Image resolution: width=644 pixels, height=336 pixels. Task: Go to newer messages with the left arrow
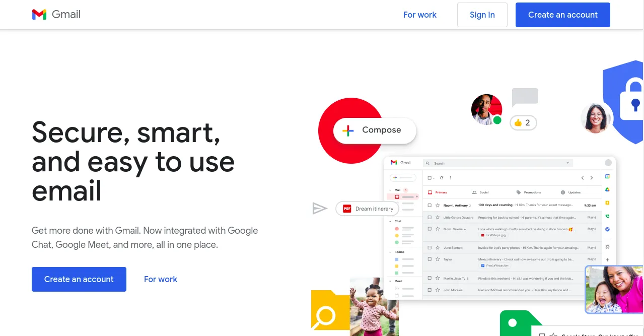click(x=583, y=178)
